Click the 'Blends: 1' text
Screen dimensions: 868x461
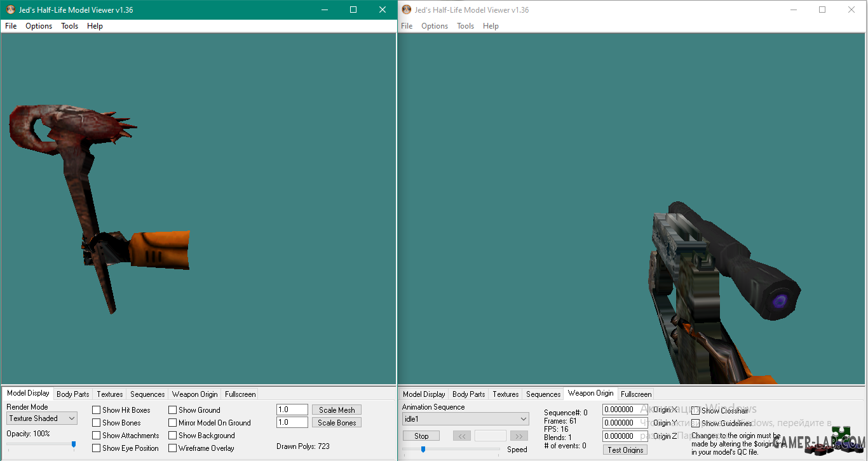[x=558, y=438]
